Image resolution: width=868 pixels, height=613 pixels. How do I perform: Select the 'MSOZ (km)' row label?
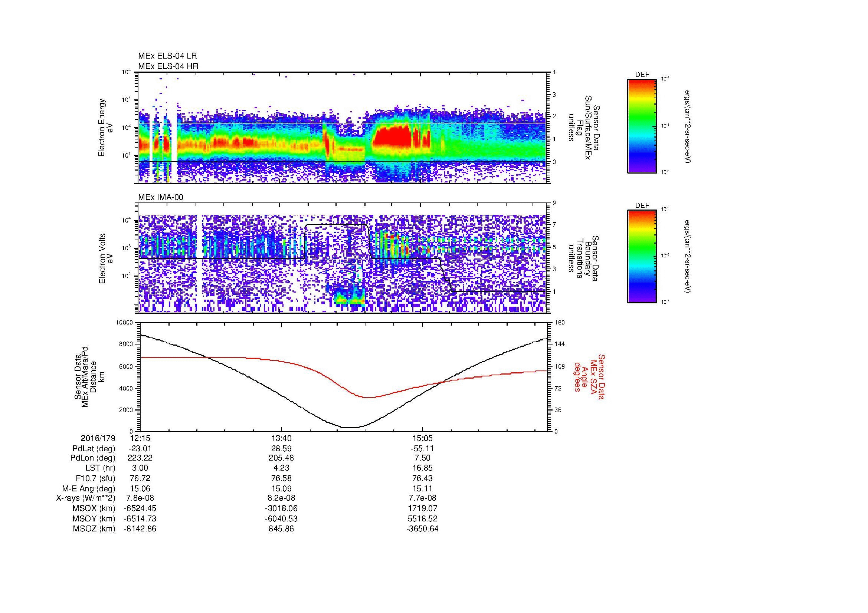click(x=94, y=529)
